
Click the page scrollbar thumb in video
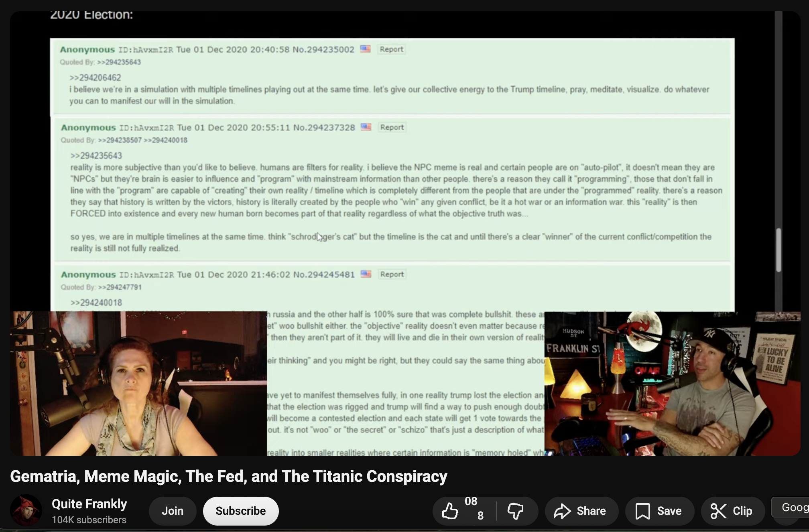pyautogui.click(x=779, y=250)
